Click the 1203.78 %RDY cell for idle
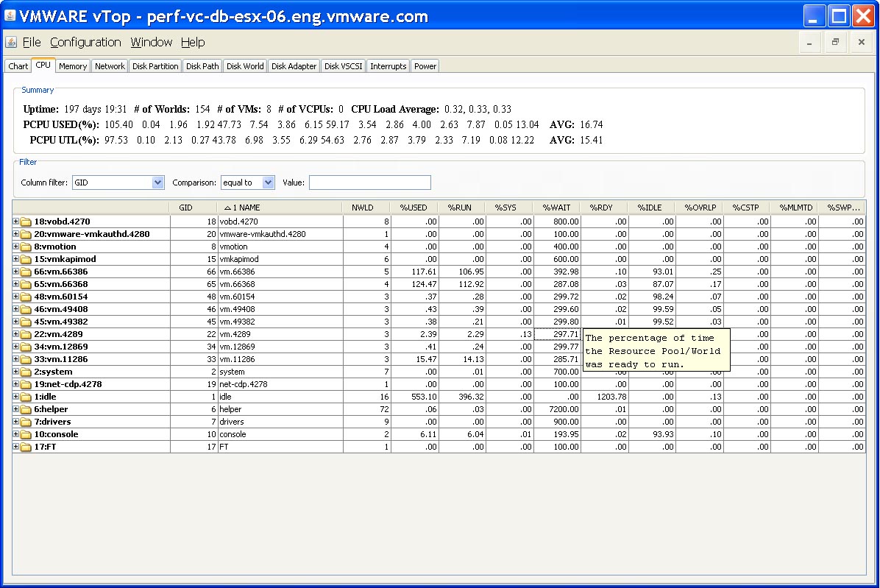The height and width of the screenshot is (588, 880). pos(605,397)
